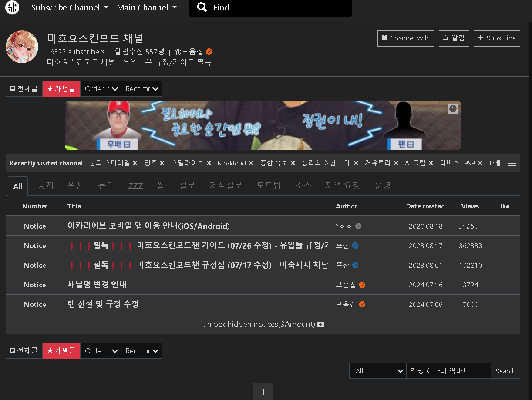Go to page 1 in pagination
Viewport: 532px width, 400px height.
click(x=263, y=392)
